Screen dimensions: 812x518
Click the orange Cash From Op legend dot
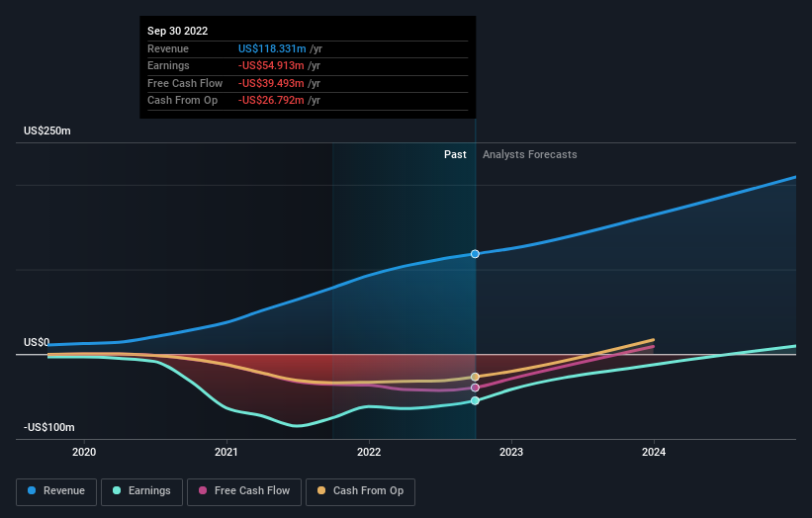coord(321,490)
